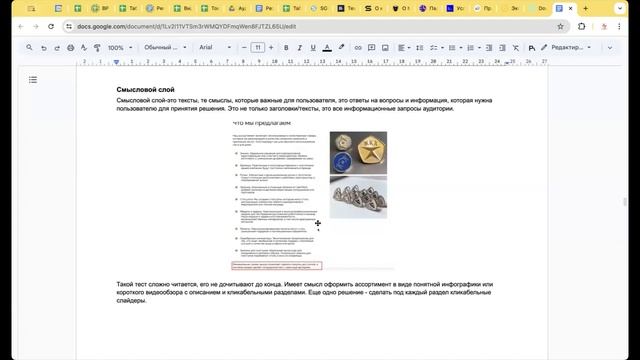View site information icon in address bar

pyautogui.click(x=69, y=27)
